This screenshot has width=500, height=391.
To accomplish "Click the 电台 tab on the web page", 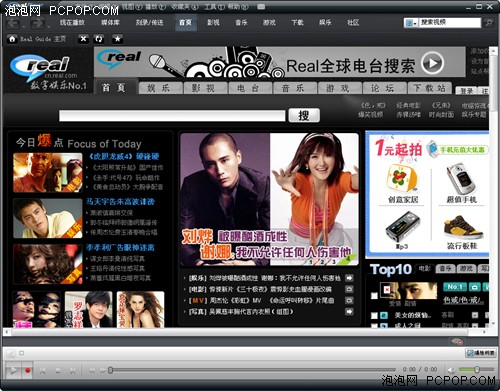I will [x=250, y=88].
